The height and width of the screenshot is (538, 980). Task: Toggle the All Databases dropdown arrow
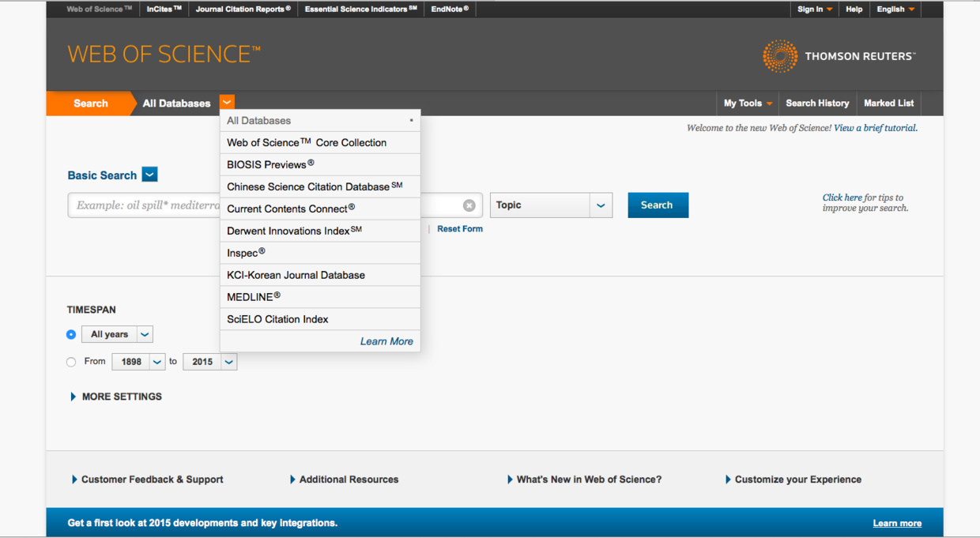(227, 103)
